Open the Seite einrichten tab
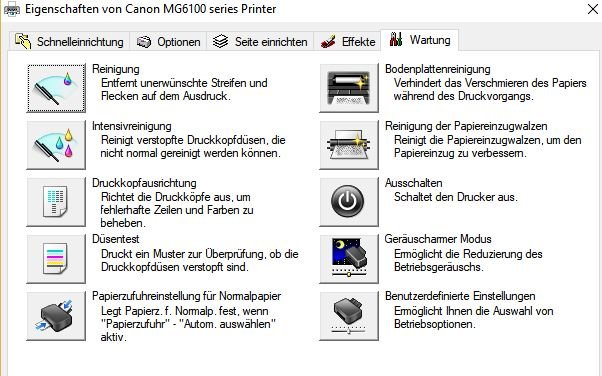The height and width of the screenshot is (376, 602). pos(260,41)
